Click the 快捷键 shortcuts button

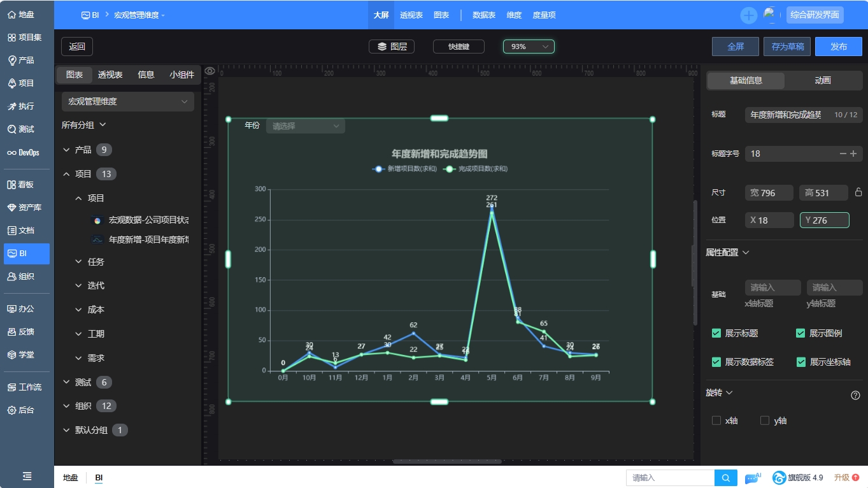coord(459,47)
